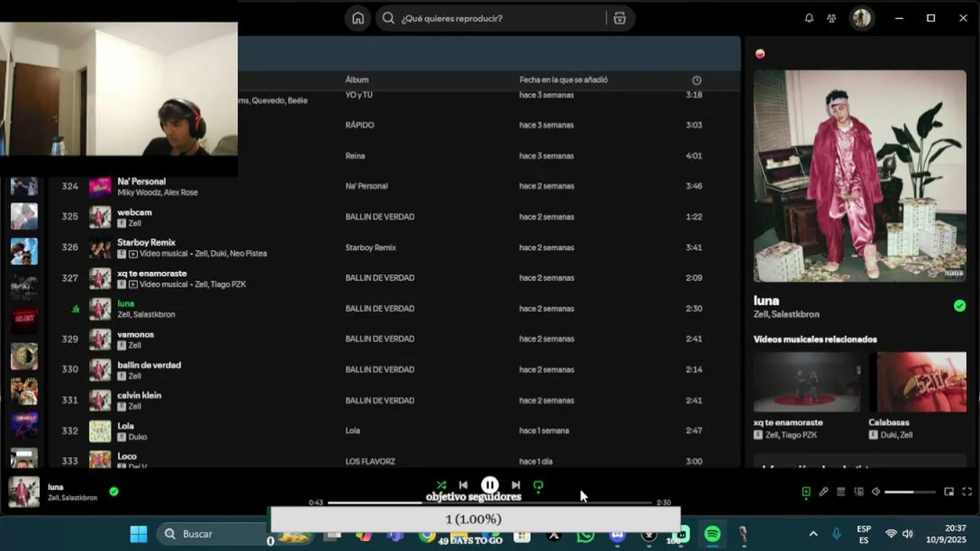This screenshot has height=551, width=980.
Task: Click the small round icon above album art
Action: click(759, 54)
